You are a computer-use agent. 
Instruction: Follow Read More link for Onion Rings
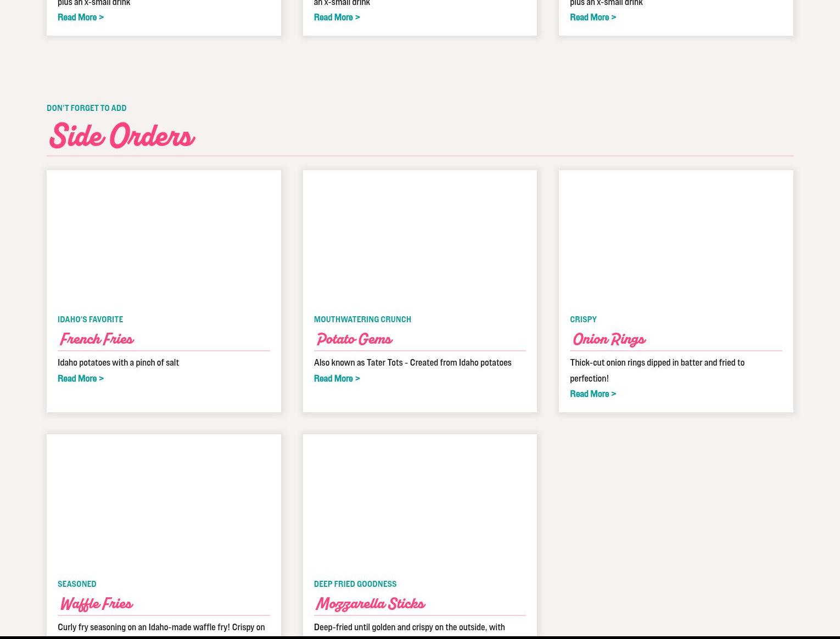click(x=592, y=394)
